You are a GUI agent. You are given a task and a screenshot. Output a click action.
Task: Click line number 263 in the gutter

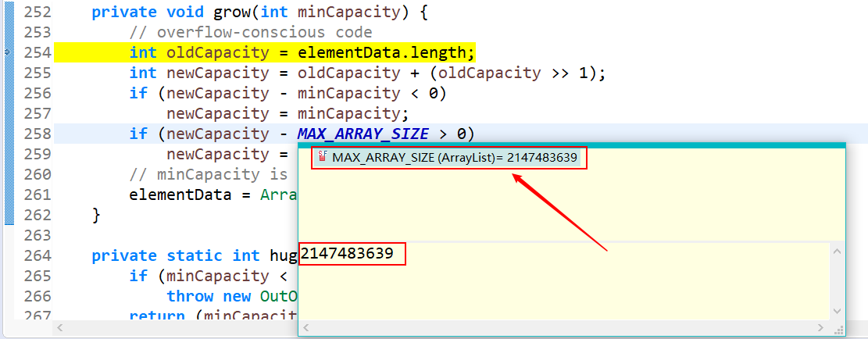[x=38, y=235]
